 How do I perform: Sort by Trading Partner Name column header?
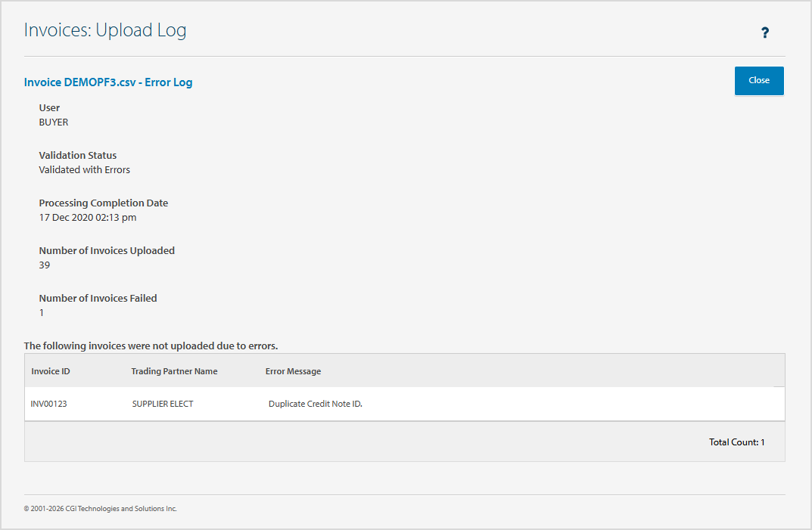click(x=174, y=371)
